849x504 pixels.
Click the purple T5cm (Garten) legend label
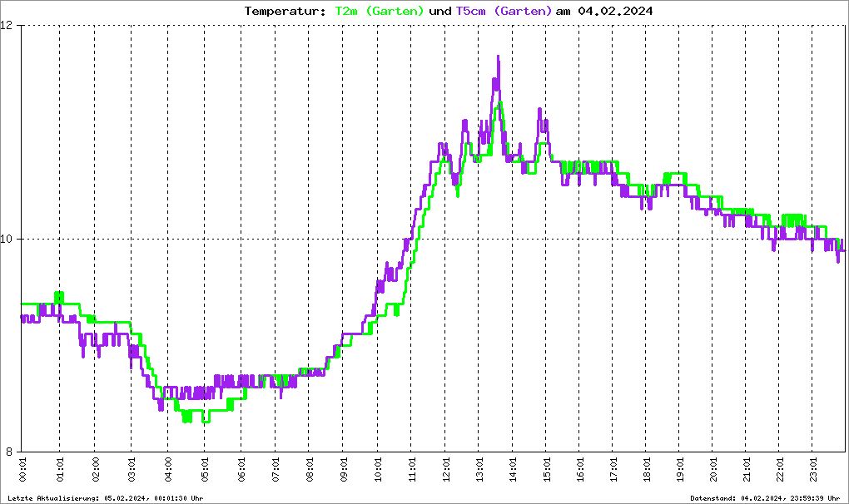504,11
